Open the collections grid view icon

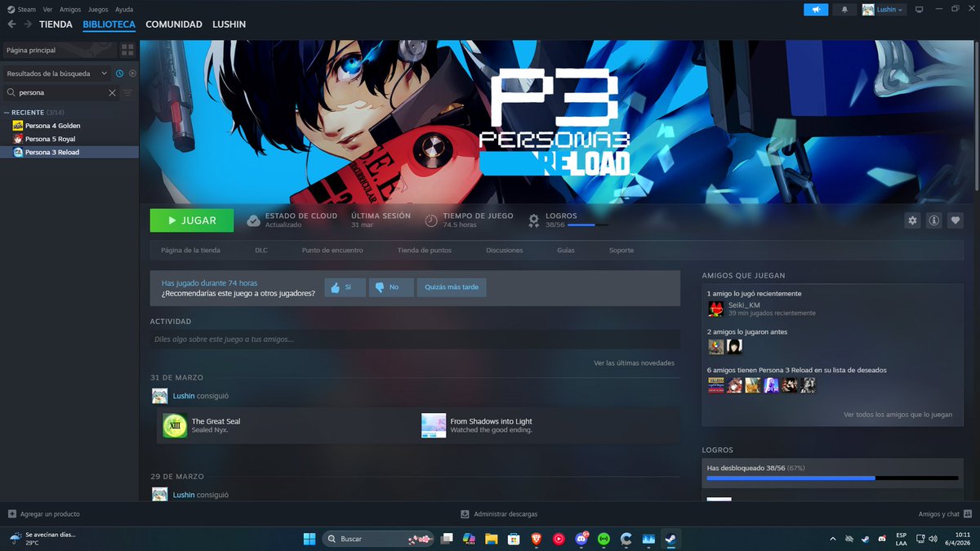127,50
